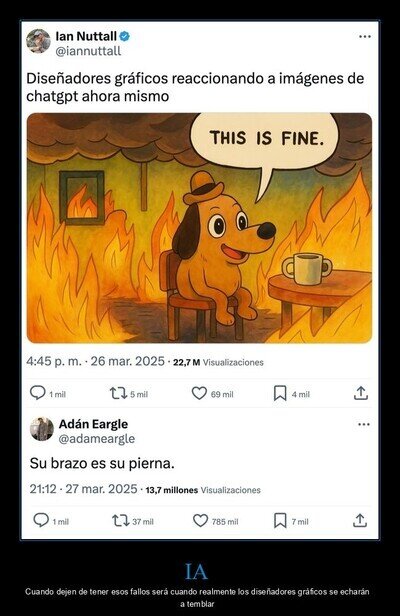Visit the @adameargle handle

tap(97, 439)
